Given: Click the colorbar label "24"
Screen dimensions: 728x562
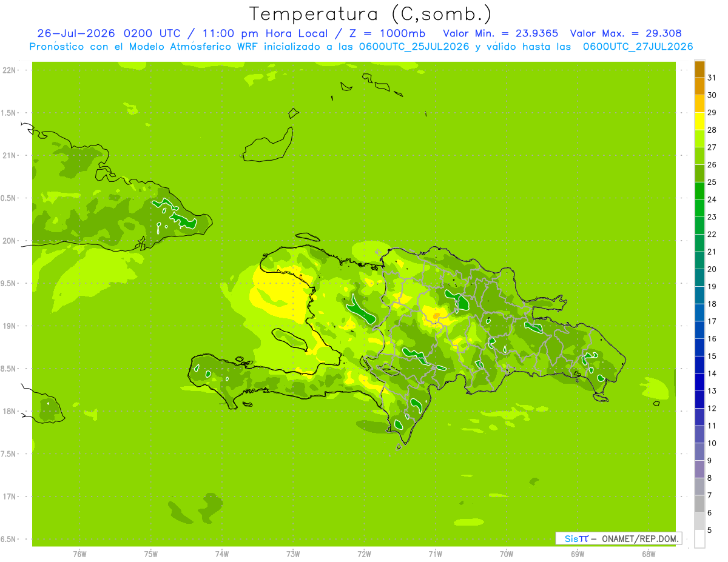Looking at the screenshot, I should pos(712,199).
